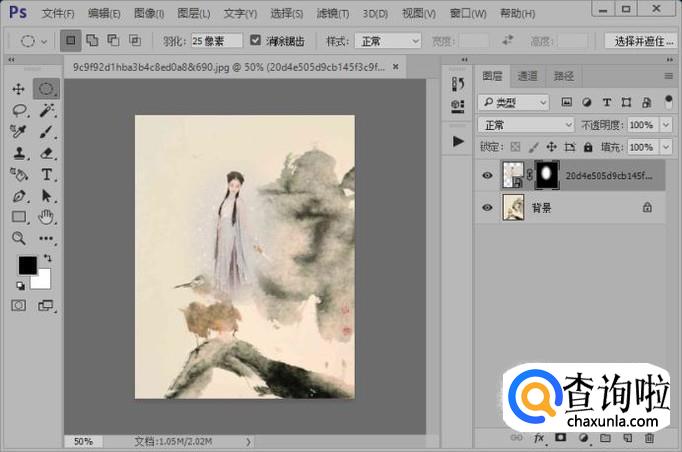Viewport: 682px width, 452px height.
Task: Select the Horizontal Type tool
Action: pyautogui.click(x=46, y=174)
